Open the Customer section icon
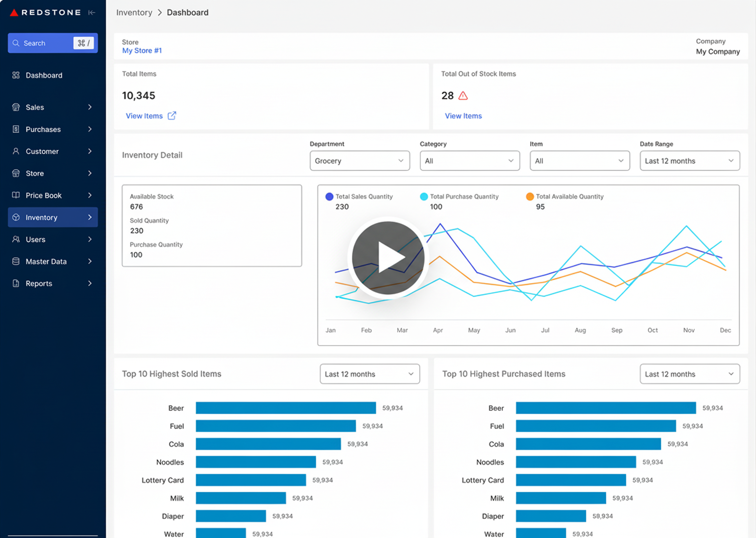 16,151
